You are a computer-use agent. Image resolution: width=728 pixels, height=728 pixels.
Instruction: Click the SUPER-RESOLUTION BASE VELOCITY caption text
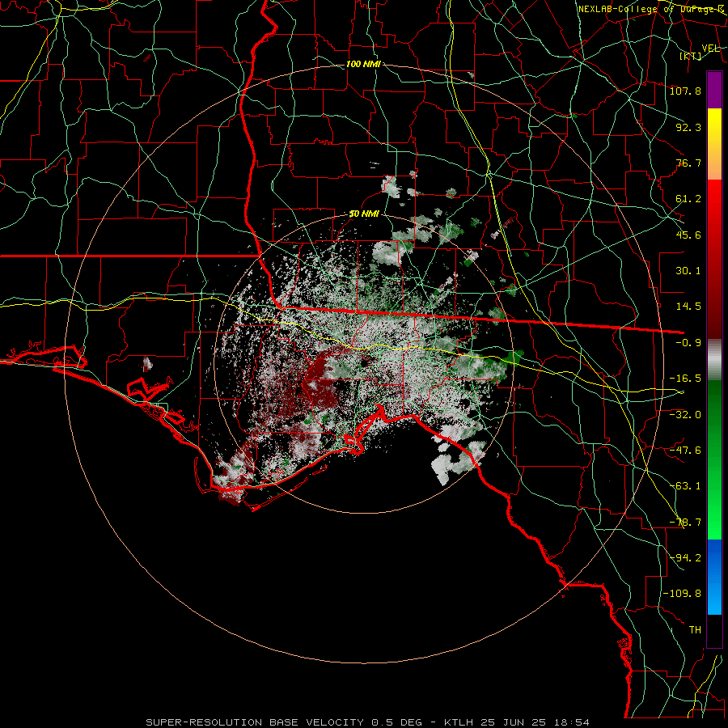click(x=255, y=722)
